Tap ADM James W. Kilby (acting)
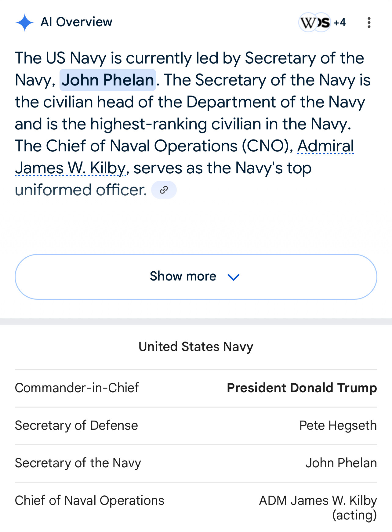Image resolution: width=392 pixels, height=532 pixels. [318, 508]
